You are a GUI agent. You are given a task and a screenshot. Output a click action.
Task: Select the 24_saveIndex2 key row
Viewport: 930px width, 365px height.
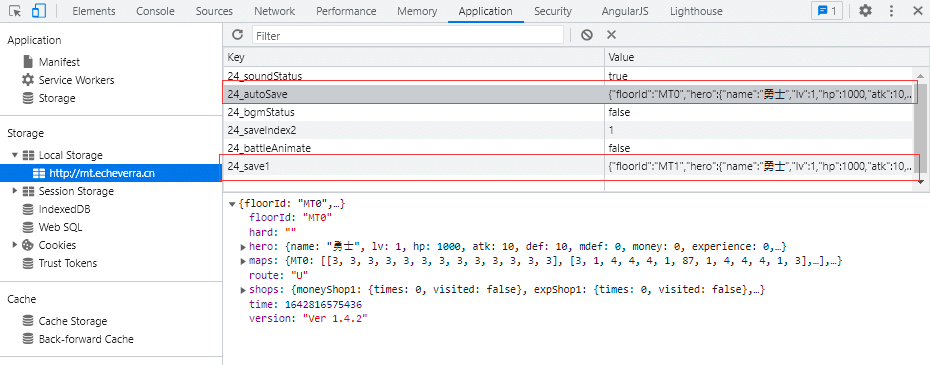tap(568, 130)
